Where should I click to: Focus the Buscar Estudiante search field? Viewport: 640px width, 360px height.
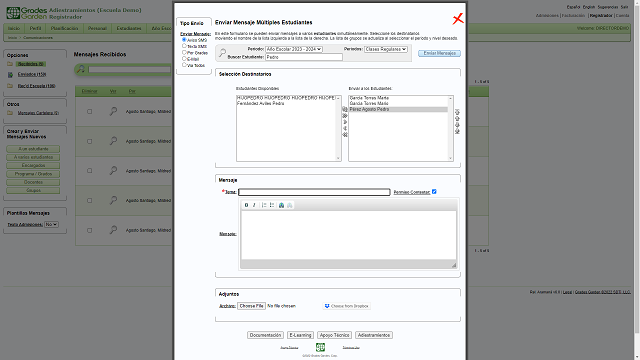tap(304, 57)
